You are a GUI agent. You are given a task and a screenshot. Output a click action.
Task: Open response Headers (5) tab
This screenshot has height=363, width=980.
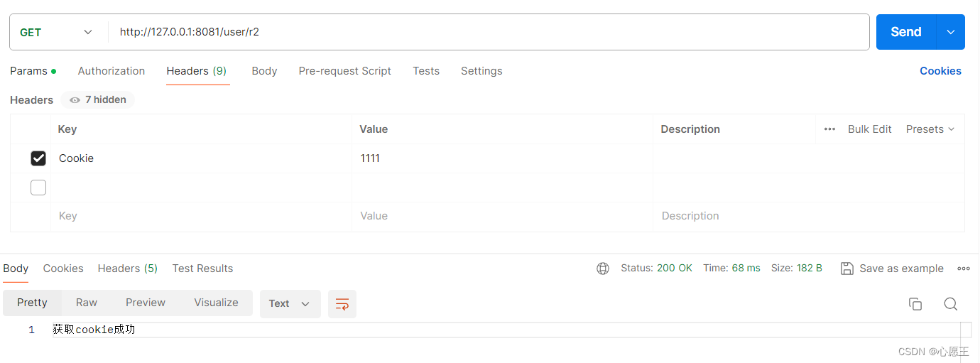coord(128,269)
